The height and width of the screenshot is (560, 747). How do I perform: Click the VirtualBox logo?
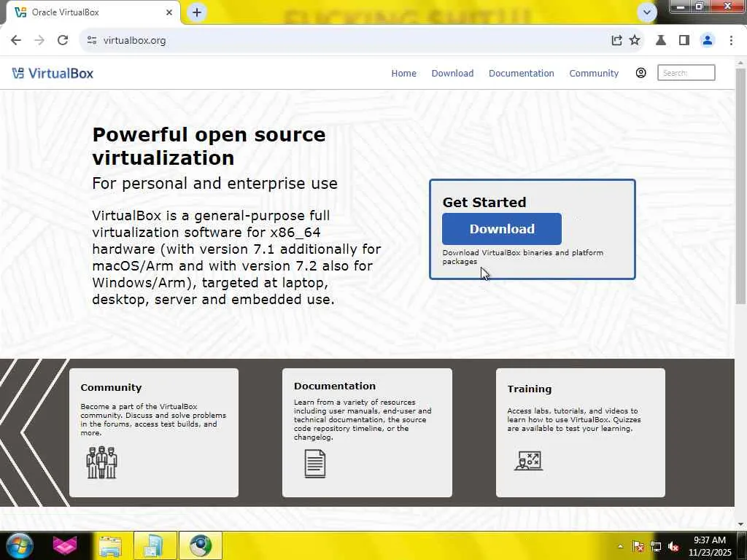click(53, 74)
